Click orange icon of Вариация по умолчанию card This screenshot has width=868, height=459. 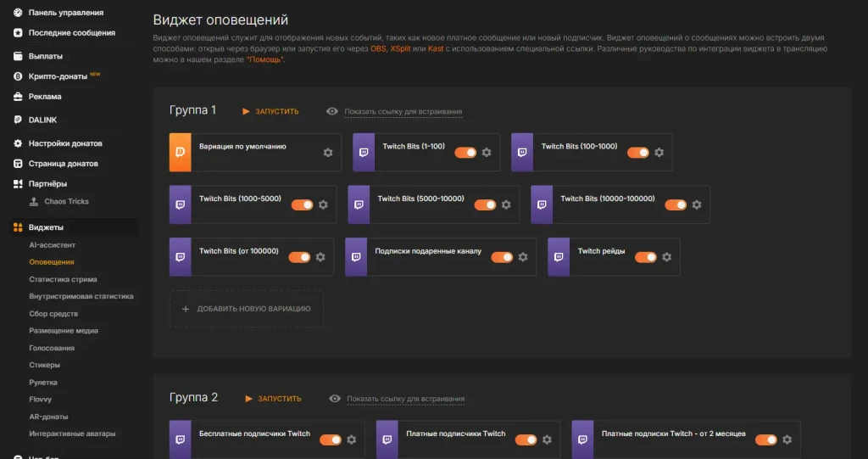[180, 153]
